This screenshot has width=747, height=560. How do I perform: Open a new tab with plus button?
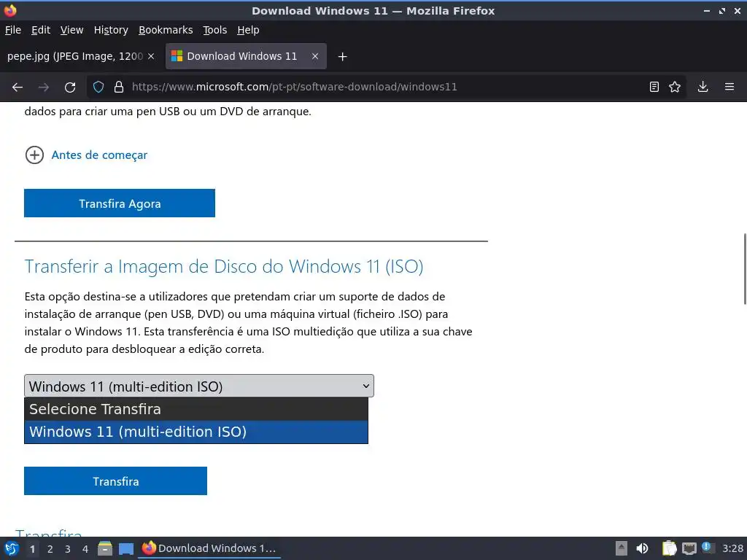coord(342,57)
